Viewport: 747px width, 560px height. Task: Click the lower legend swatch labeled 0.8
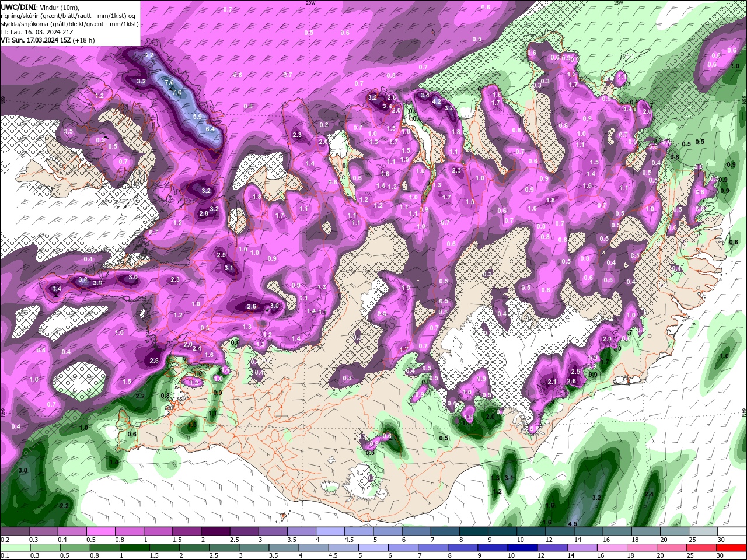pos(104,548)
